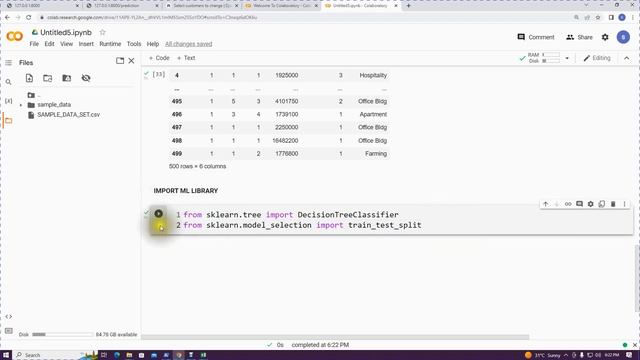Screen dimensions: 640x360
Task: Open the File menu
Action: (34, 44)
